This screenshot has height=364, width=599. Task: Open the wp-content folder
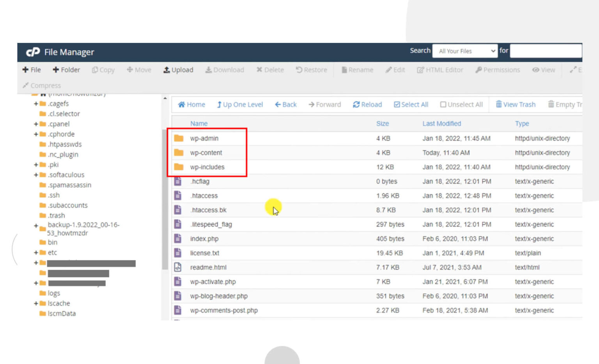[x=206, y=152]
